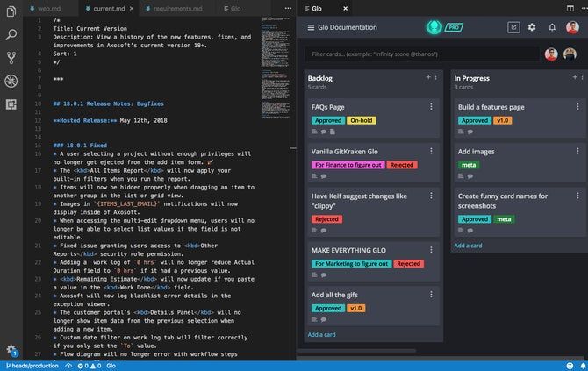Open Create funny card names card

(520, 212)
